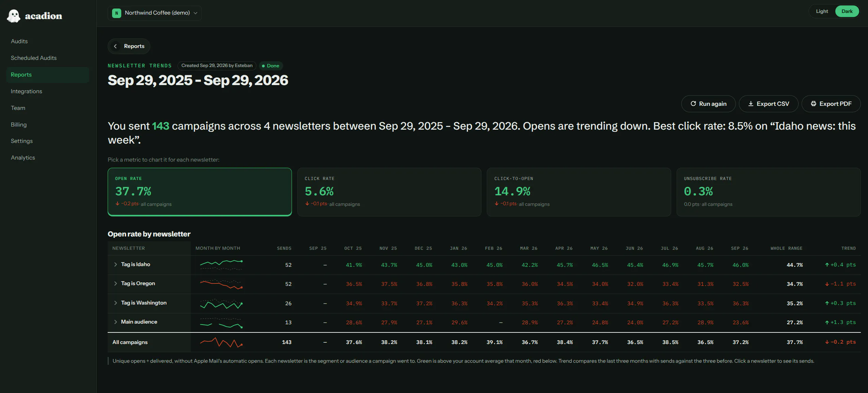Open the Northwind Coffee workspace dropdown

coord(155,13)
